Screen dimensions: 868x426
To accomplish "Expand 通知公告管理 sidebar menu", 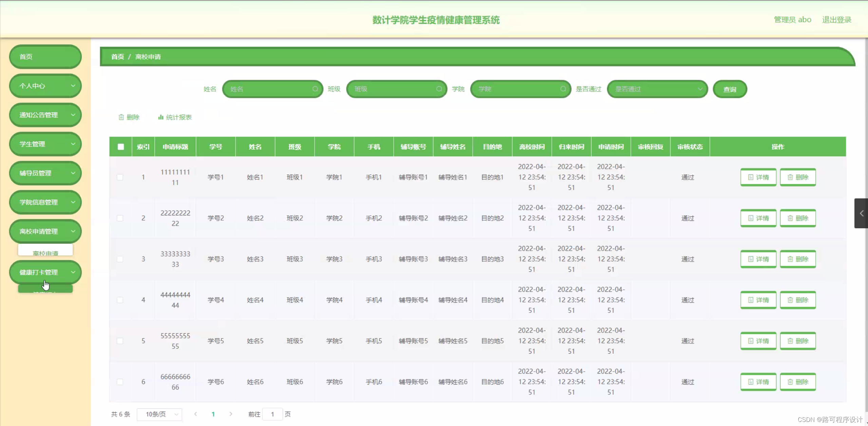I will (x=45, y=115).
